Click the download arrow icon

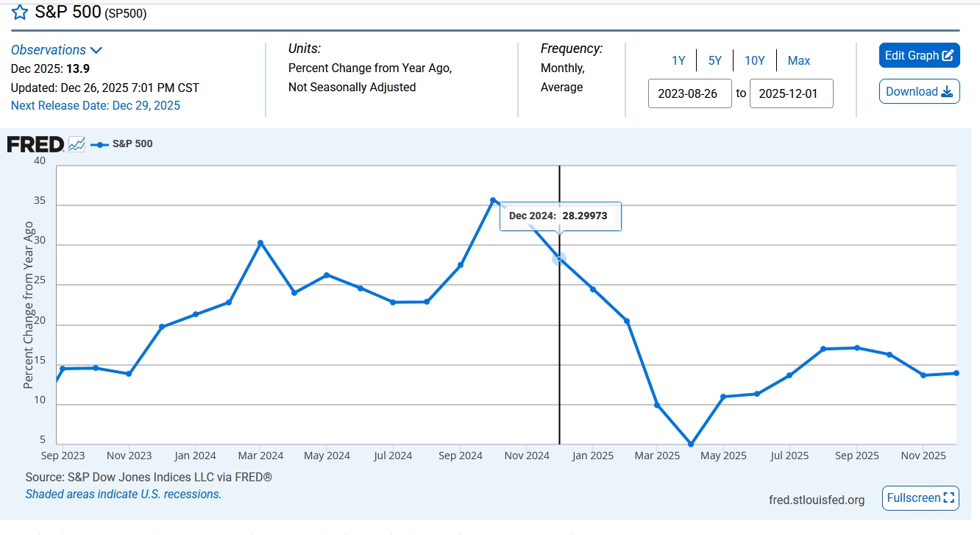pyautogui.click(x=947, y=92)
